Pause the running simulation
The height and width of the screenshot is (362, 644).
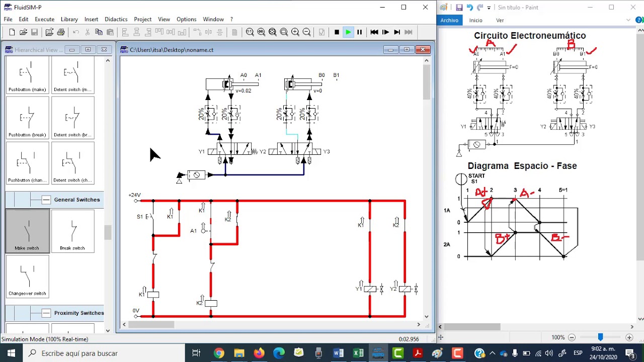click(359, 32)
